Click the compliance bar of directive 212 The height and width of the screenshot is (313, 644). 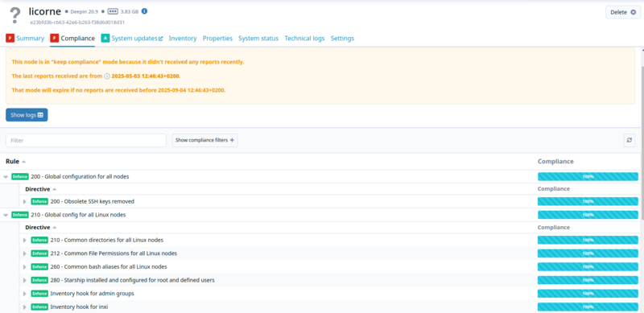[588, 253]
